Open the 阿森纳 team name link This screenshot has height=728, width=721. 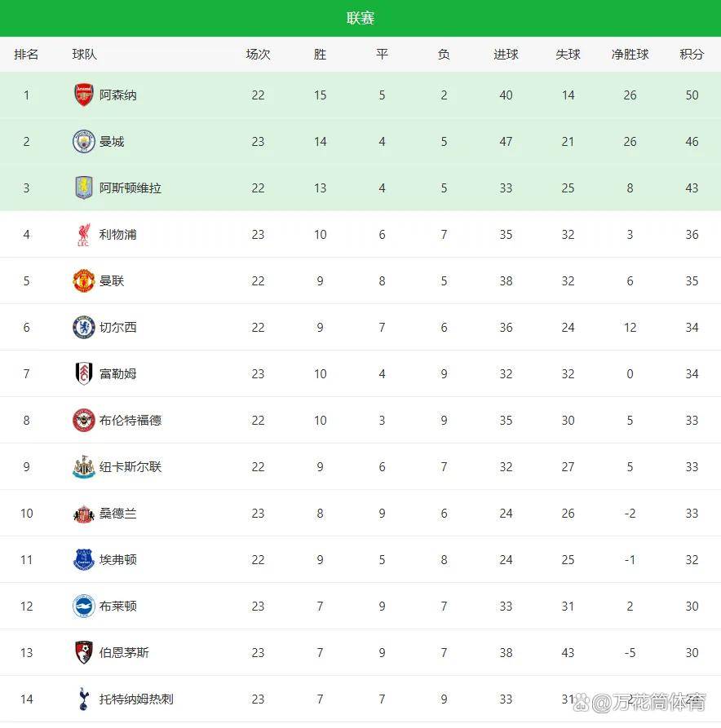click(118, 95)
